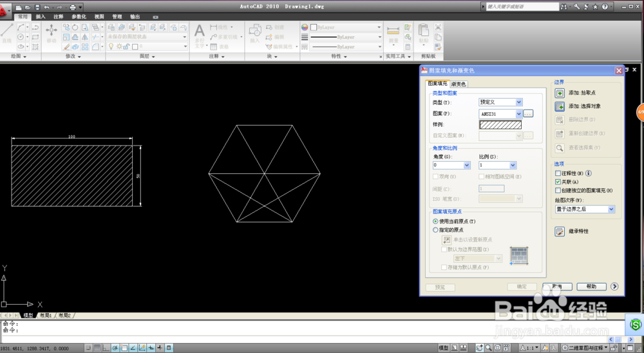
Task: Click the 继承特性 inherit properties icon
Action: tap(560, 231)
